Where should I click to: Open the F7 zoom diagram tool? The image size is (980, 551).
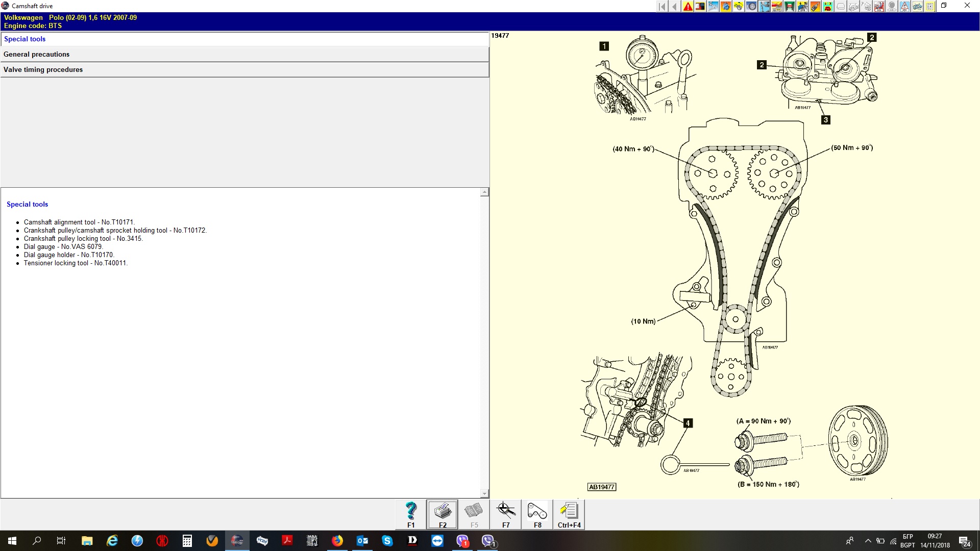point(506,514)
